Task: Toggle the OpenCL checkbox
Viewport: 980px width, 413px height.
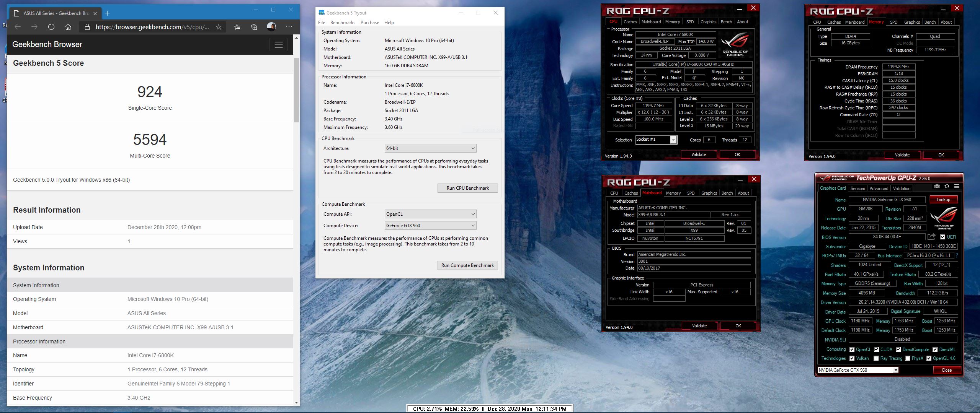Action: 852,350
